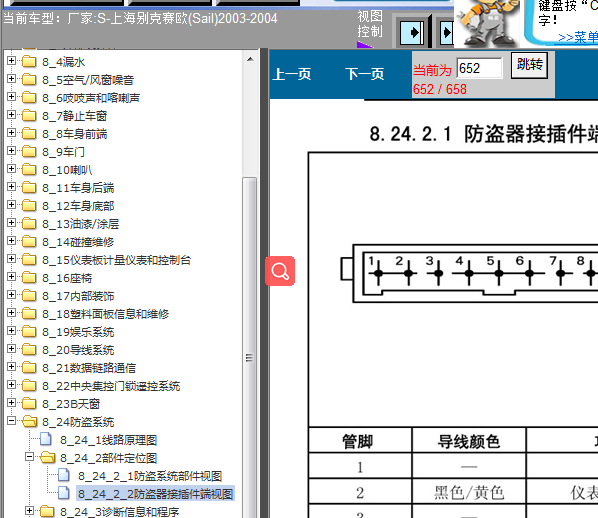Open 8_24_2_1防盗系统部件视图 document
The height and width of the screenshot is (518, 598).
click(x=150, y=476)
